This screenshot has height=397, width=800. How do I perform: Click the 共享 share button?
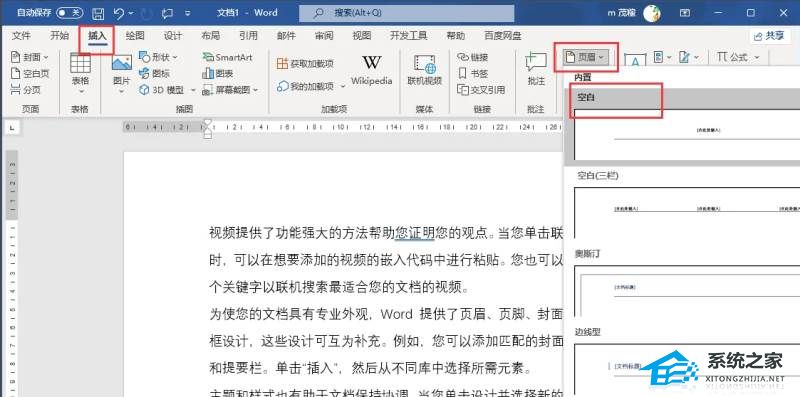769,36
